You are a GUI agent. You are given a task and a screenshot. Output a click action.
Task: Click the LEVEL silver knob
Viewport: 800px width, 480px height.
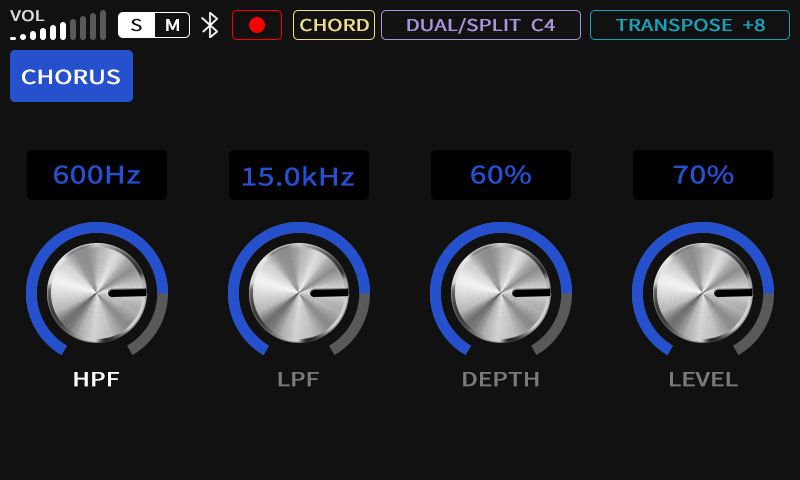(703, 292)
